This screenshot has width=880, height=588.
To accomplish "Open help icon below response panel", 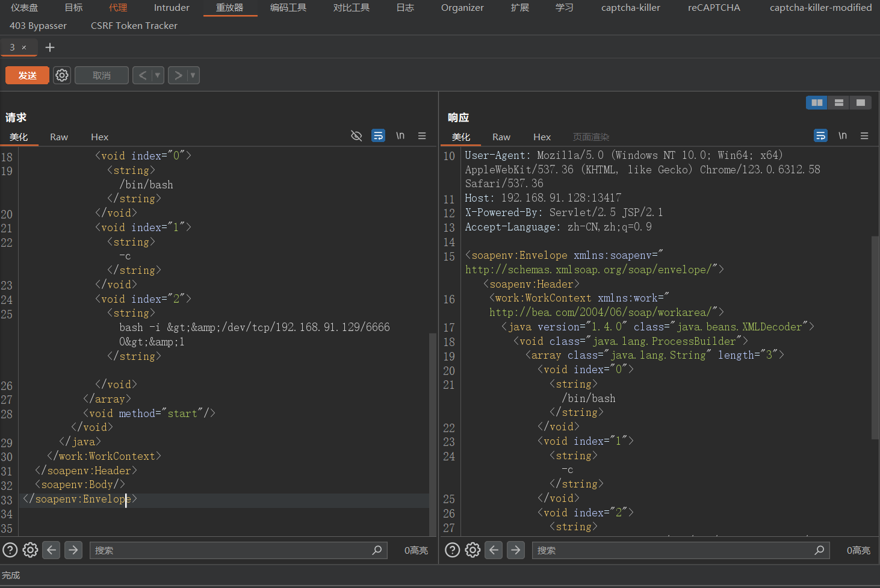I will (x=453, y=550).
